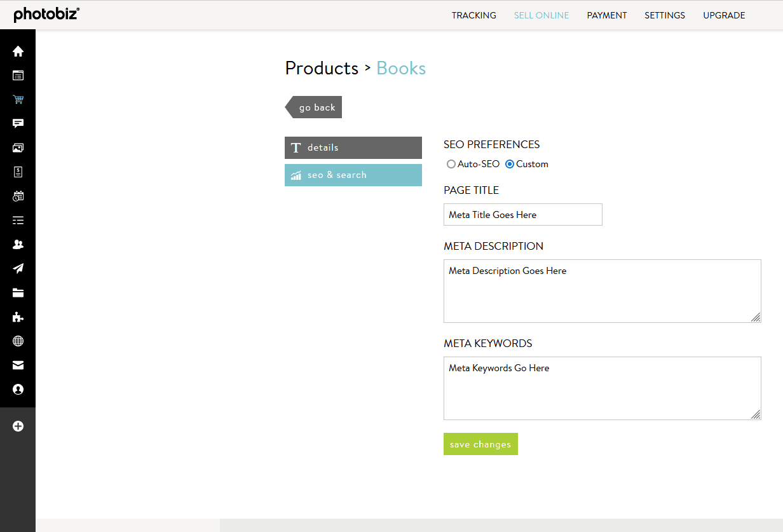Viewport: 783px width, 532px height.
Task: Click the go back button
Action: [x=316, y=107]
